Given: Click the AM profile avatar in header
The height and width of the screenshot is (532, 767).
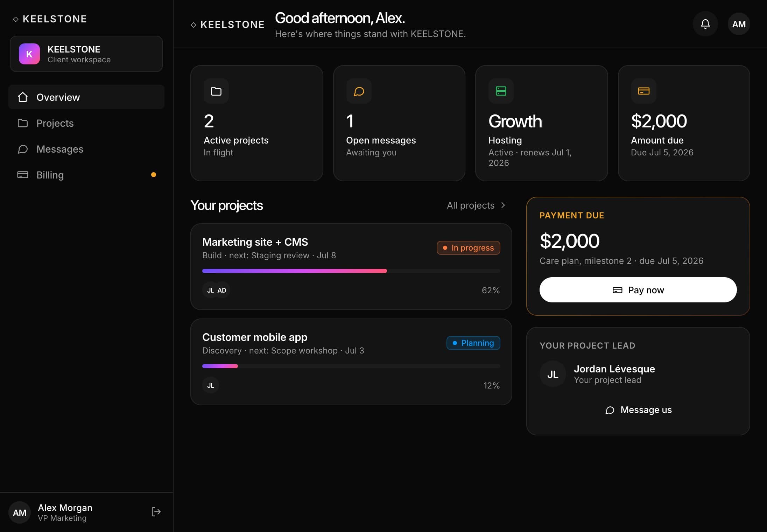Looking at the screenshot, I should (739, 24).
